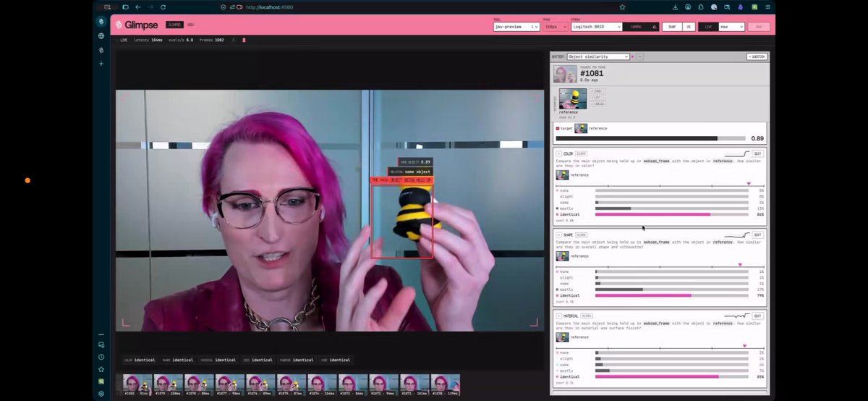Click EDIT on the MATERIAL question
Viewport: 868px width, 401px height.
tap(757, 316)
